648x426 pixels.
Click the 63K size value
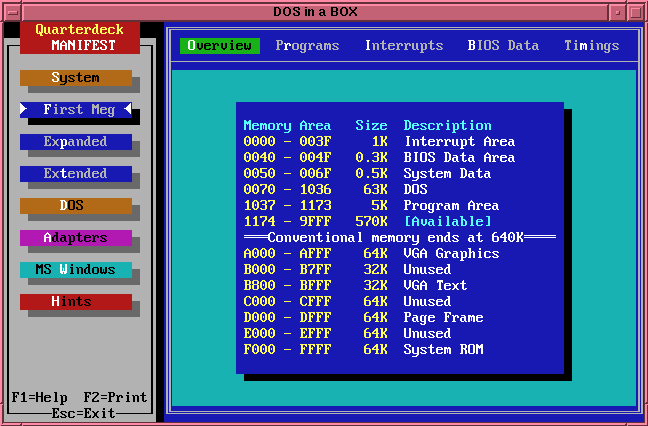(x=375, y=190)
